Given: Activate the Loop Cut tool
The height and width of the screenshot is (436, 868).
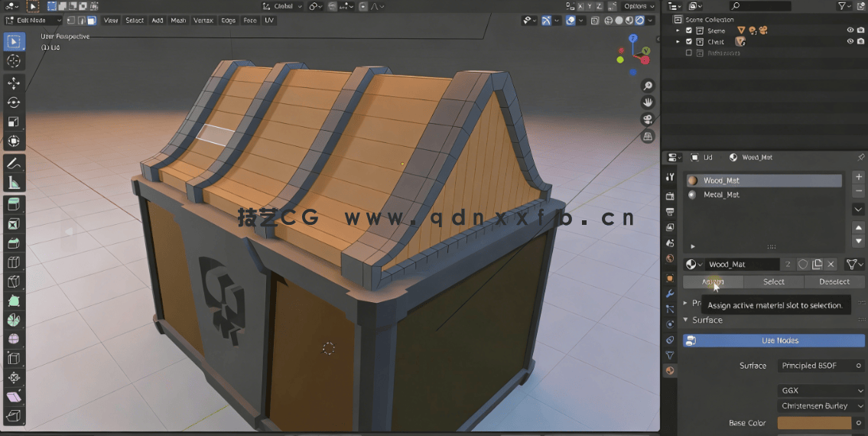Looking at the screenshot, I should (x=14, y=262).
